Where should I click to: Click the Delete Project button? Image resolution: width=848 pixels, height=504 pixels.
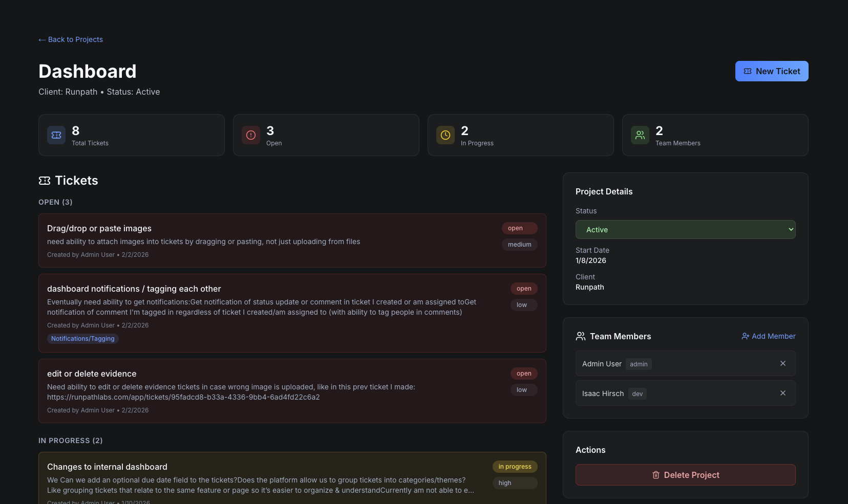click(686, 475)
